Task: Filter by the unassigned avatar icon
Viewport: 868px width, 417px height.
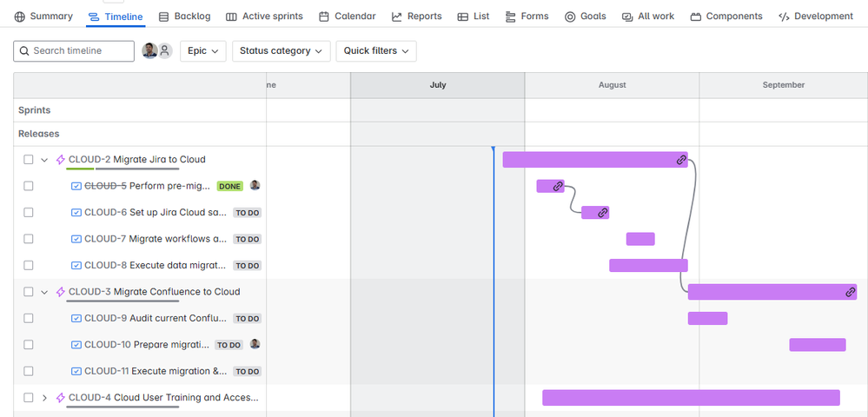Action: click(x=164, y=51)
